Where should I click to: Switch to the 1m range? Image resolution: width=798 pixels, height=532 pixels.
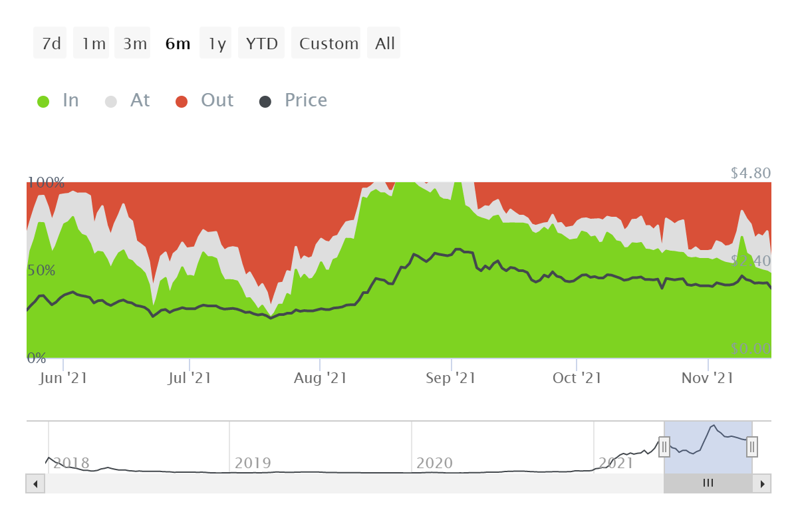[92, 44]
